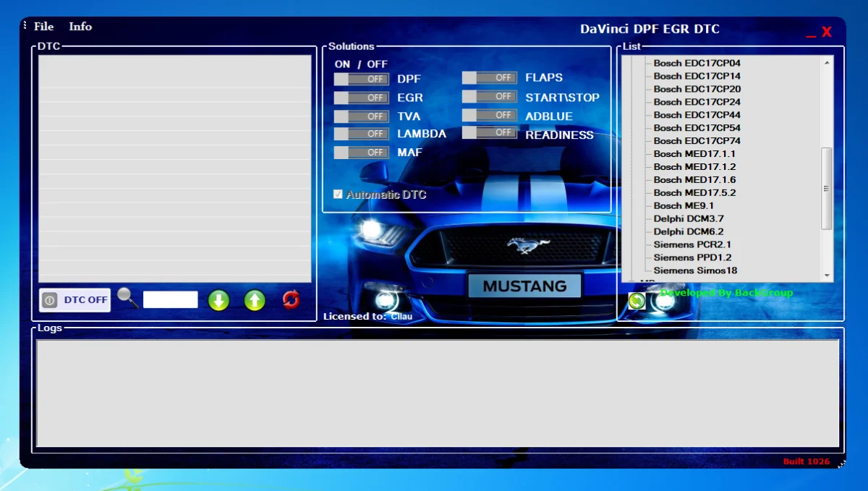The width and height of the screenshot is (868, 491).
Task: Click the green down arrow icon
Action: click(218, 300)
